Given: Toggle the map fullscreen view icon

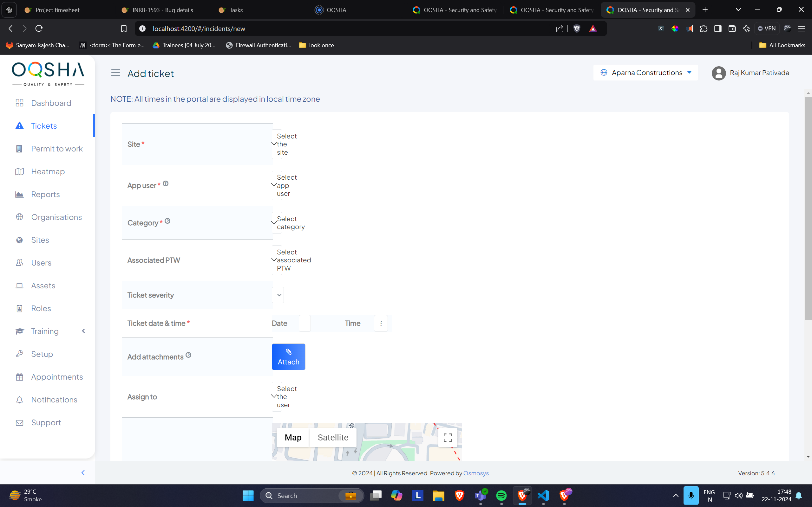Looking at the screenshot, I should point(448,438).
